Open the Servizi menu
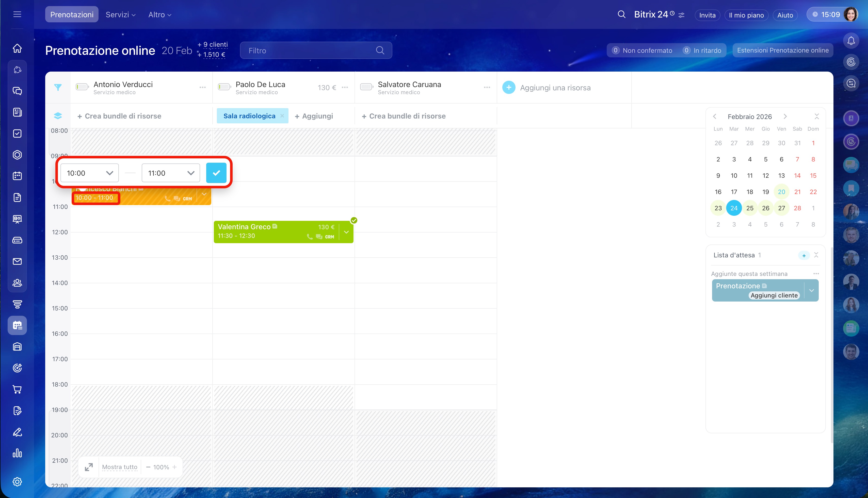This screenshot has height=498, width=868. [120, 15]
